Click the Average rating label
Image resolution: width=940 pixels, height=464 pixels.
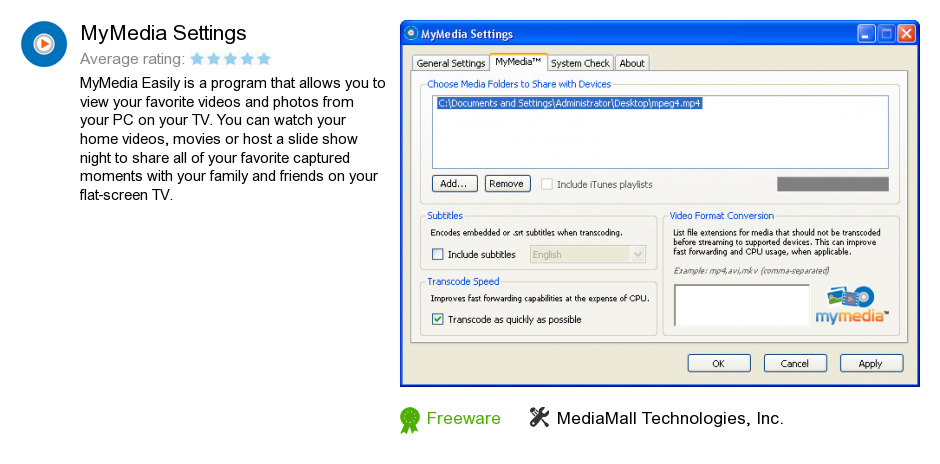[x=132, y=59]
